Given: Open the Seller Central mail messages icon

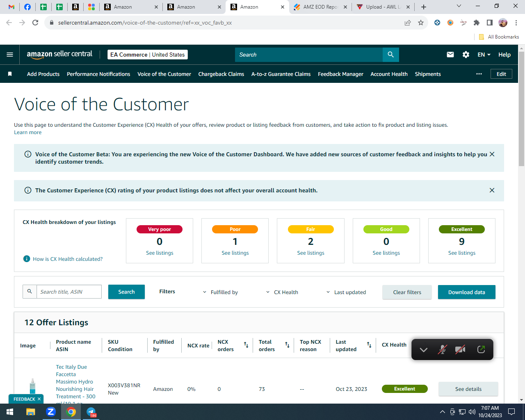Looking at the screenshot, I should click(x=450, y=55).
